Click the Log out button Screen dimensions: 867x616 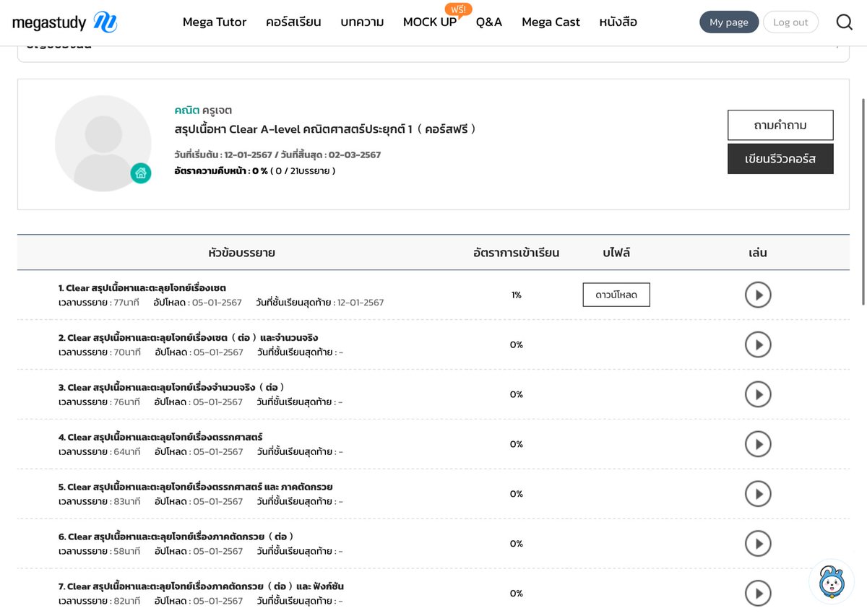790,22
